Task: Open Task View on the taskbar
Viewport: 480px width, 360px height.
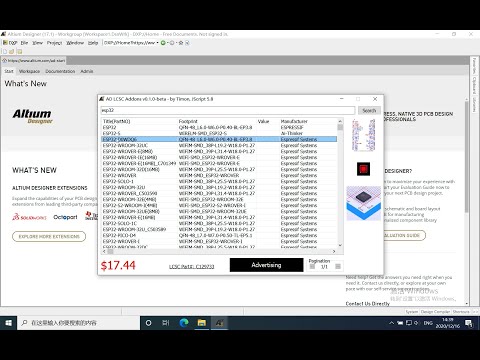Action: pyautogui.click(x=166, y=323)
